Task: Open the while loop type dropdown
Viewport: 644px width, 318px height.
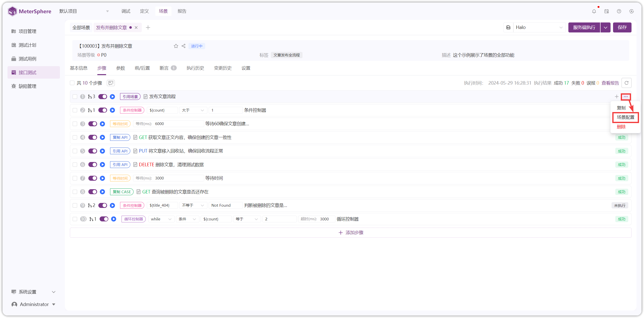Action: [161, 219]
